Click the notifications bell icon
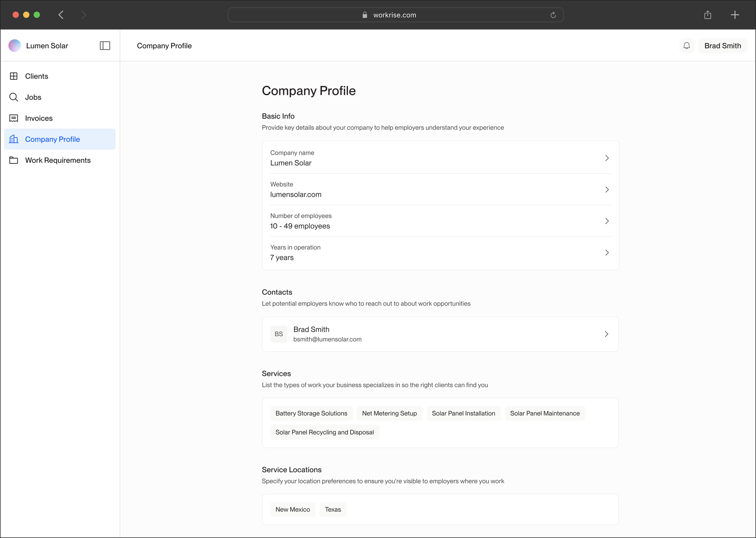Image resolution: width=756 pixels, height=538 pixels. click(686, 46)
